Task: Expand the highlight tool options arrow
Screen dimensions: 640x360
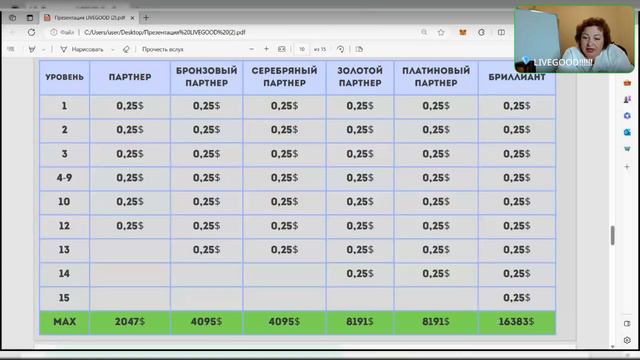Action: click(43, 49)
